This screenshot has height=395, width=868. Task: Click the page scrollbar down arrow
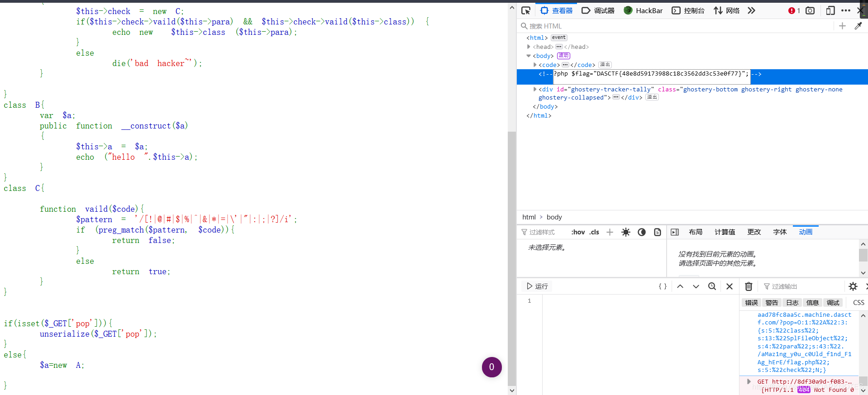click(512, 390)
